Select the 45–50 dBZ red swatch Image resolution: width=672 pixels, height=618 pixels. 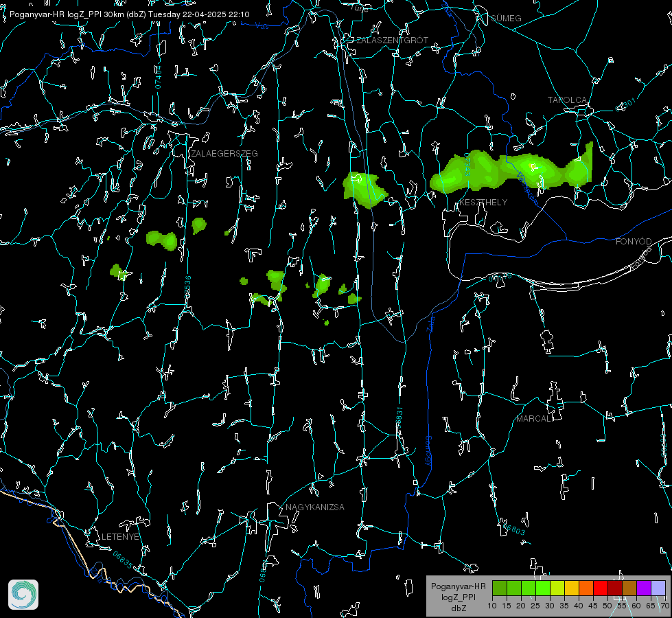click(601, 588)
